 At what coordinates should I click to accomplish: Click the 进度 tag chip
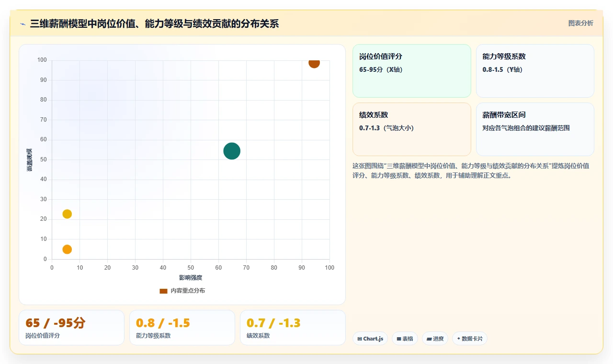click(x=435, y=339)
